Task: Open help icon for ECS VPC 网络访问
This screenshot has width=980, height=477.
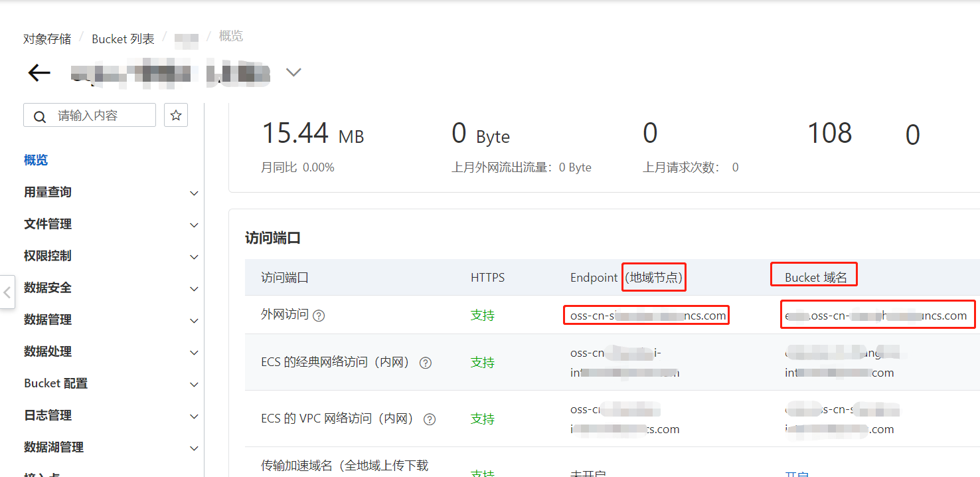Action: tap(430, 419)
